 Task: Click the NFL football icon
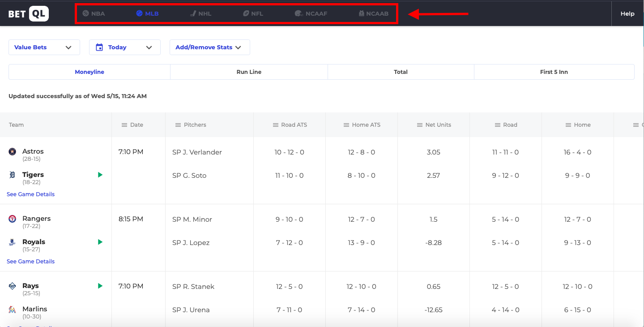246,13
